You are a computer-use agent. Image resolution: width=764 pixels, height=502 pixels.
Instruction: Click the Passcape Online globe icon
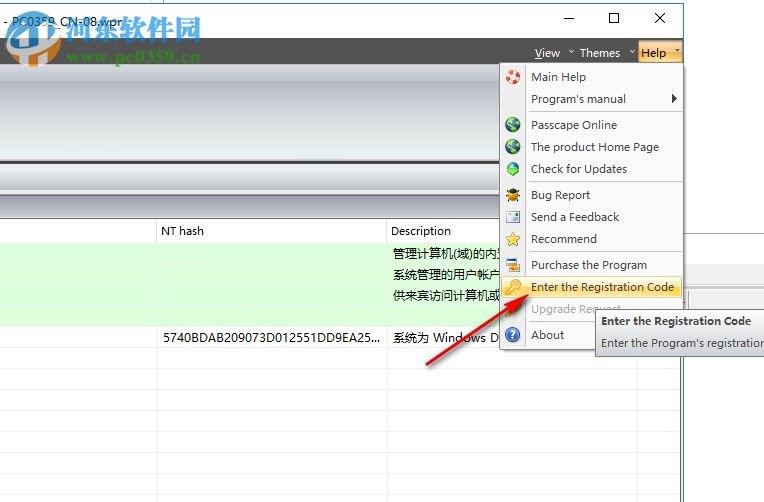click(x=513, y=125)
